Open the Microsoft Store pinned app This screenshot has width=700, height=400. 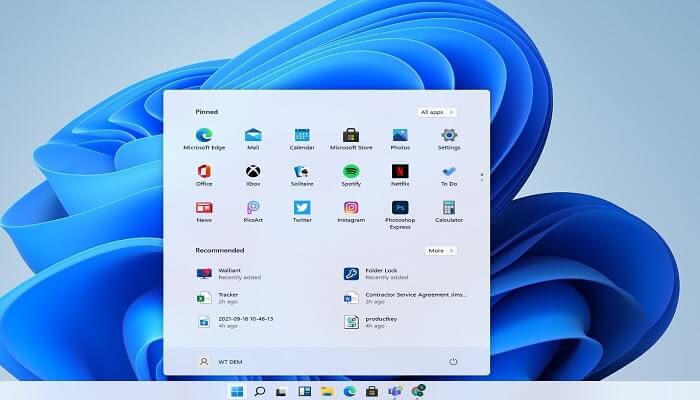(x=351, y=135)
